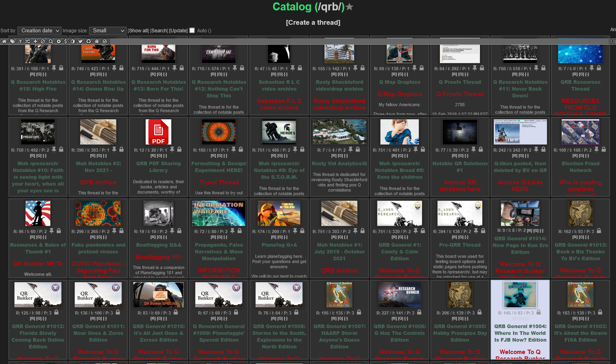Click pin icon on Q Research Notables #15 thread
This screenshot has height=364, width=616.
pyautogui.click(x=54, y=68)
